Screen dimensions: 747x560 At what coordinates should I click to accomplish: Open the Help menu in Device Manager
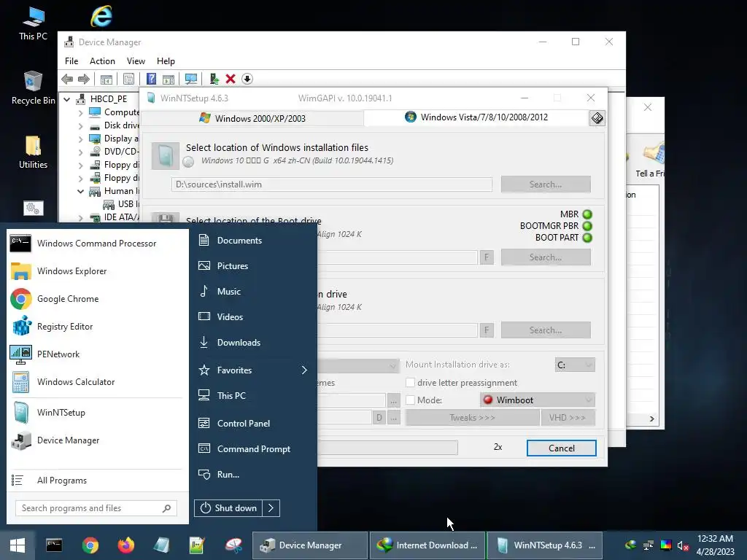[x=166, y=61]
